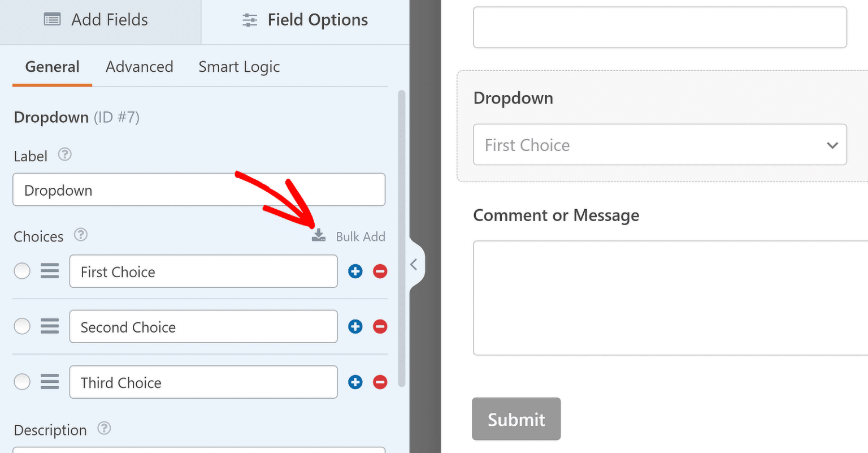Click the Label text input field

coord(199,190)
